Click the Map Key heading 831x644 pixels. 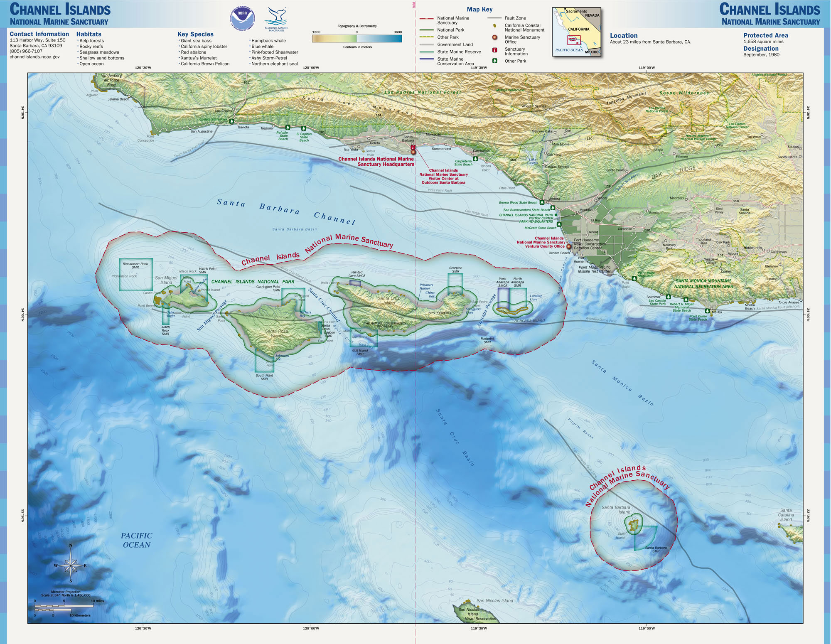tap(479, 9)
